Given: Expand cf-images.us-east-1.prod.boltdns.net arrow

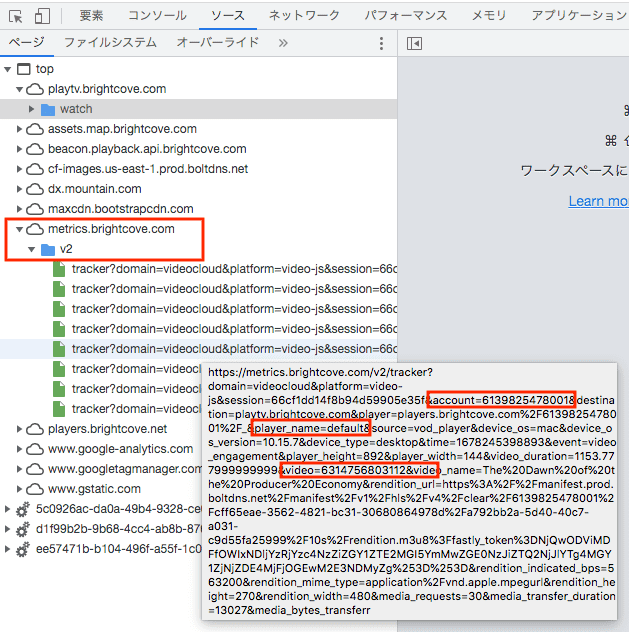Looking at the screenshot, I should coord(19,169).
